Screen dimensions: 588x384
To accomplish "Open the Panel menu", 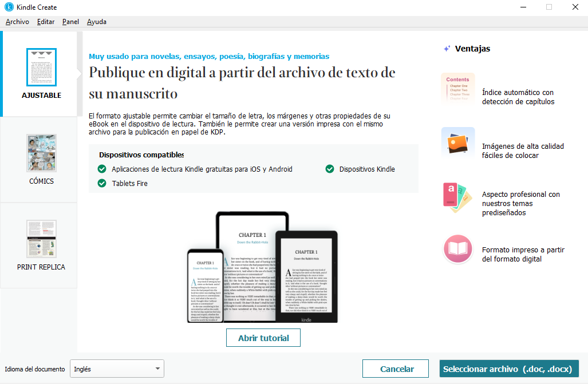I will click(70, 22).
